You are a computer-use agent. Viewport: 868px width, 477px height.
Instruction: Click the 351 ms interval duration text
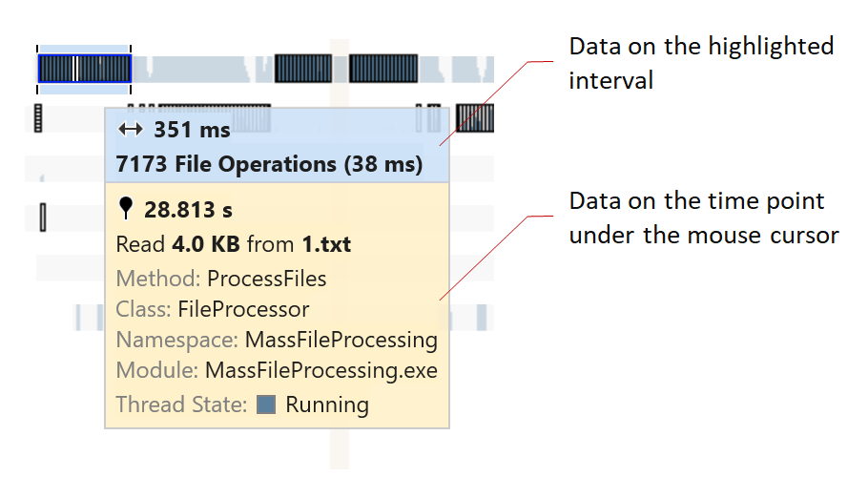tap(192, 130)
